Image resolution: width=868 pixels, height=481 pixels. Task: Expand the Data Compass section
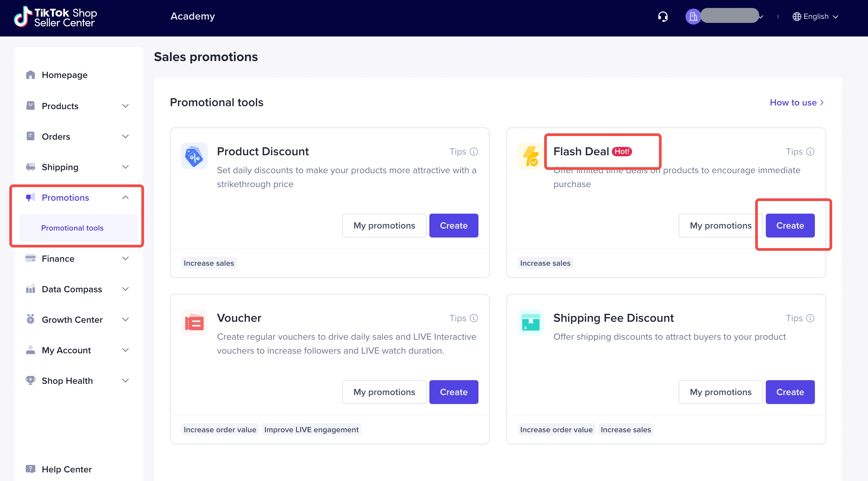[125, 289]
